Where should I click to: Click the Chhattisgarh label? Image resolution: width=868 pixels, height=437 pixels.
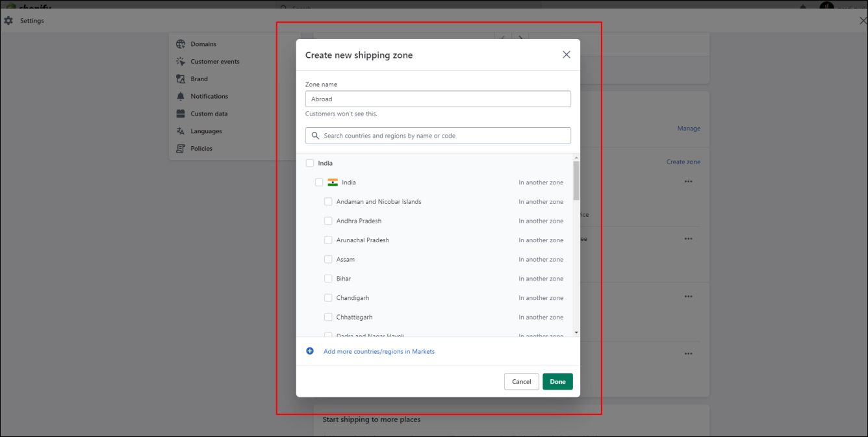click(355, 318)
